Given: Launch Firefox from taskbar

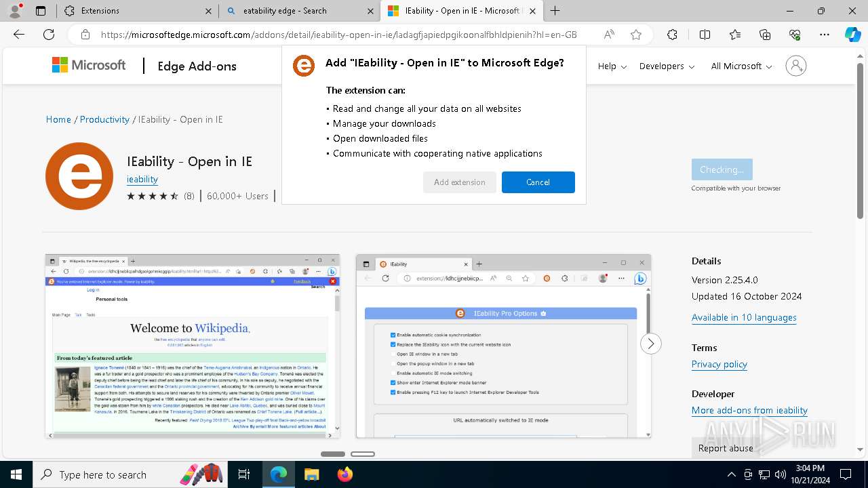Looking at the screenshot, I should 345,474.
